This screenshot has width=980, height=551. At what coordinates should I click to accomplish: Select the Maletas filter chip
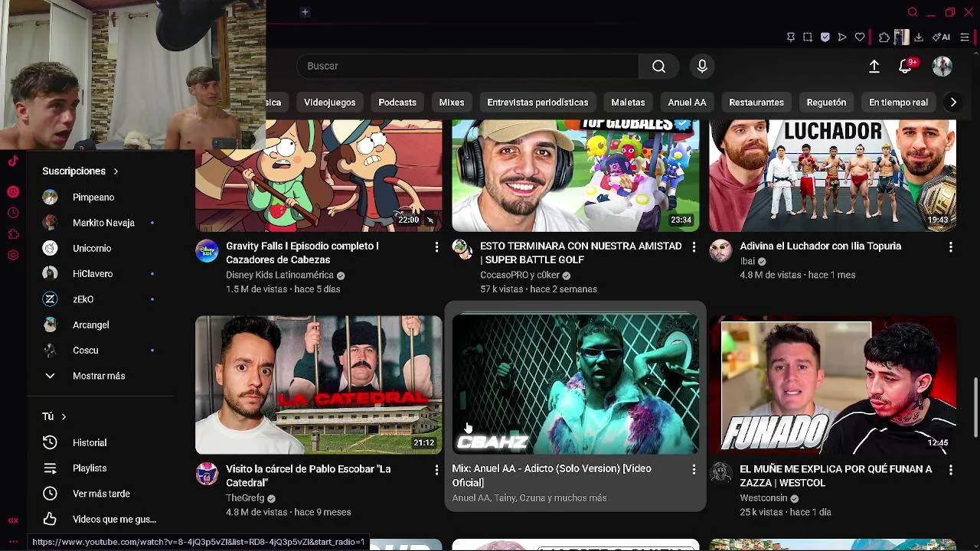click(x=628, y=102)
